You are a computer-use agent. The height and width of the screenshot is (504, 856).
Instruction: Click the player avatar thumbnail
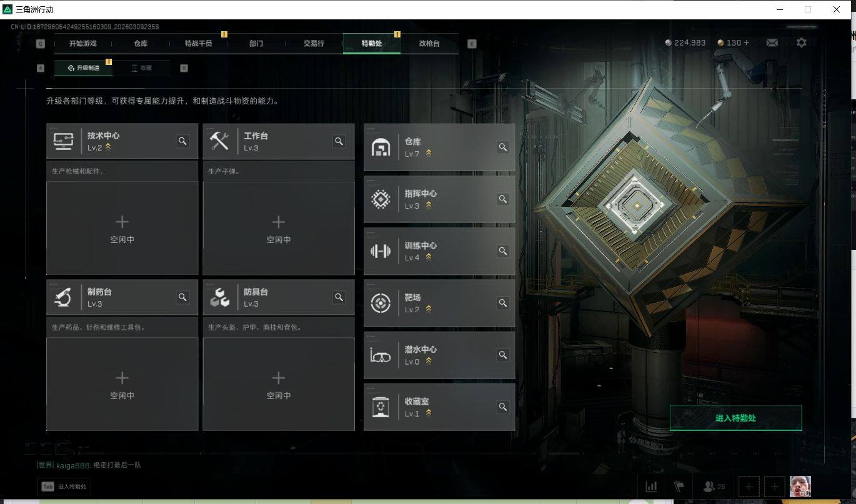800,487
